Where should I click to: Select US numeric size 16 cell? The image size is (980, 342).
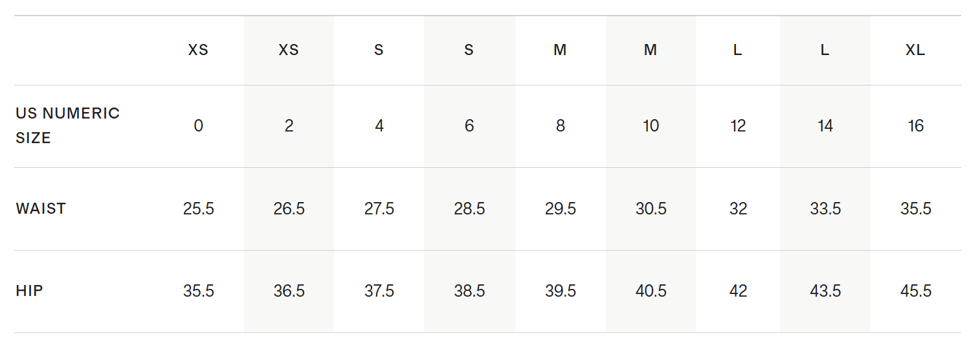915,126
